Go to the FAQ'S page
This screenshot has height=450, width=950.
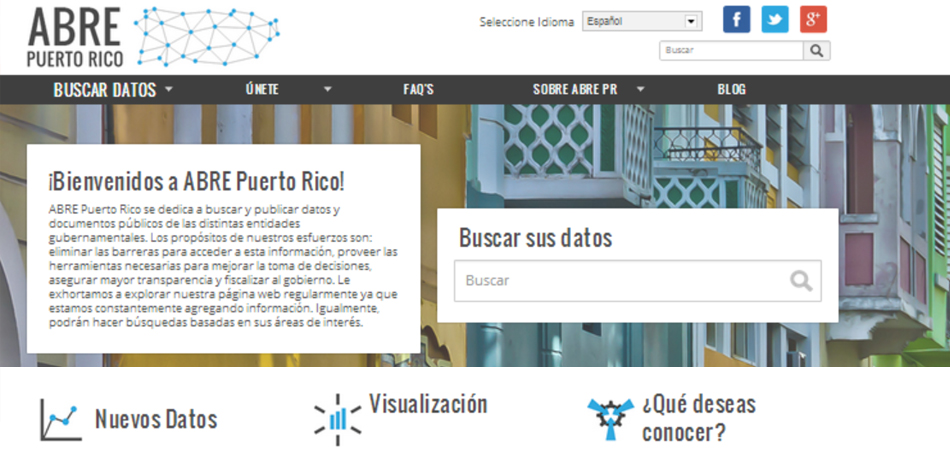(x=419, y=90)
